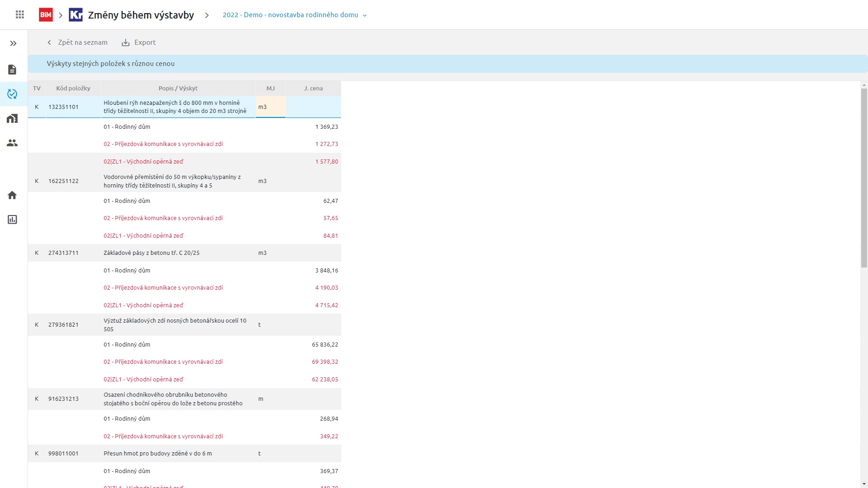Click the J. cena column header
The height and width of the screenshot is (488, 868).
pos(313,88)
